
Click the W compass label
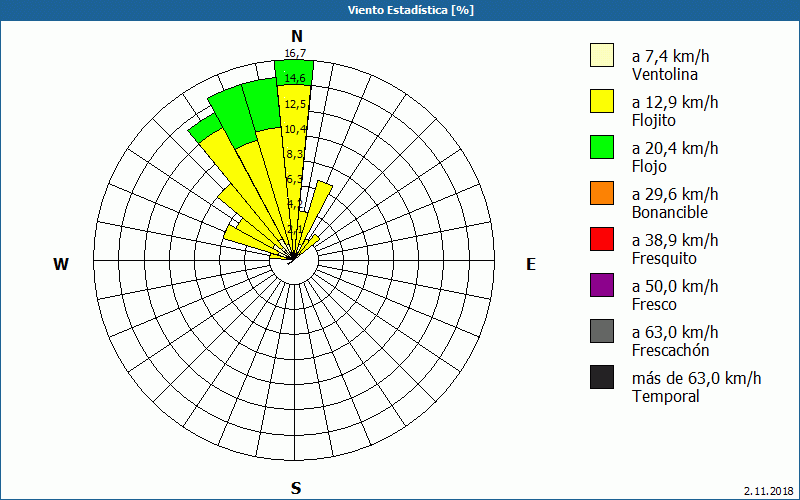pos(61,264)
